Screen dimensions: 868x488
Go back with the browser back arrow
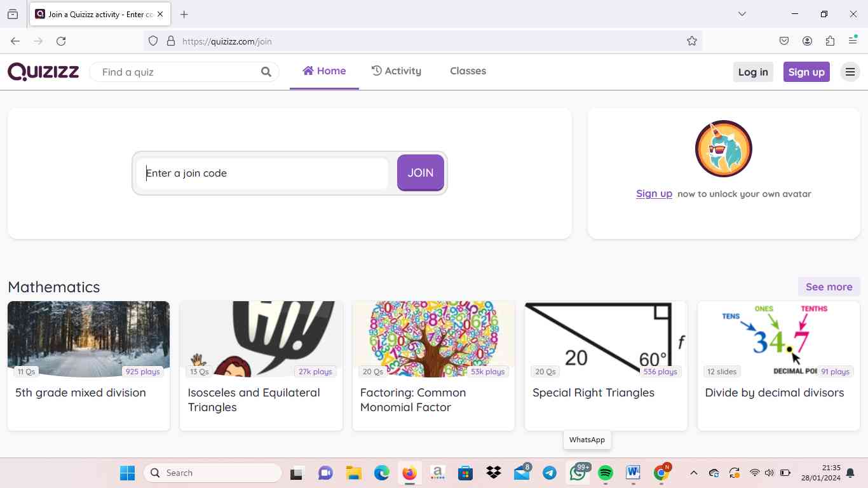point(15,41)
